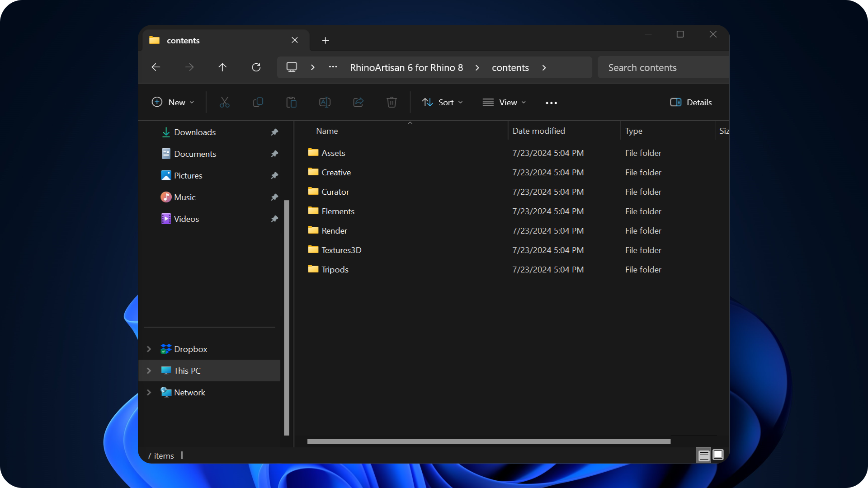Screen dimensions: 868x488
Task: Click the pin icon next to Downloads
Action: (x=274, y=132)
